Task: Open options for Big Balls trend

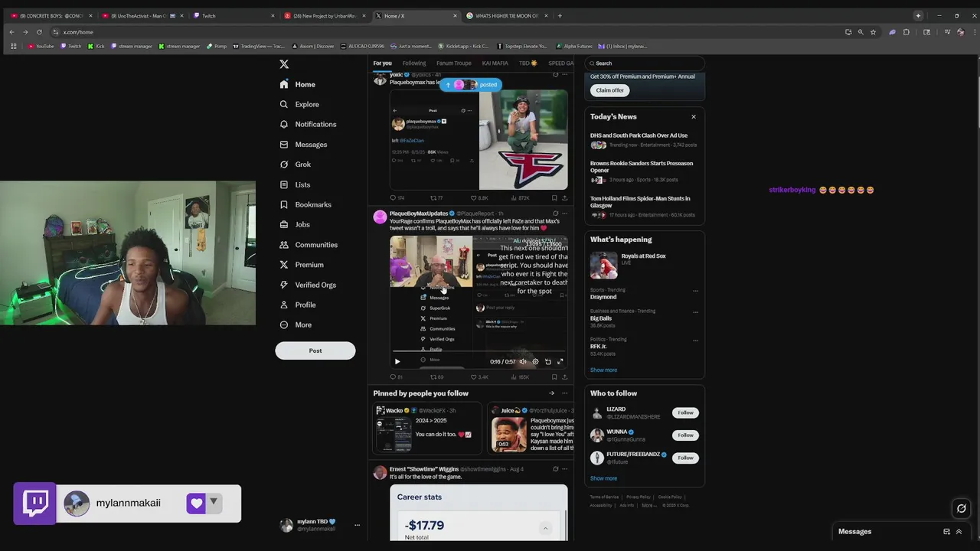Action: point(695,312)
